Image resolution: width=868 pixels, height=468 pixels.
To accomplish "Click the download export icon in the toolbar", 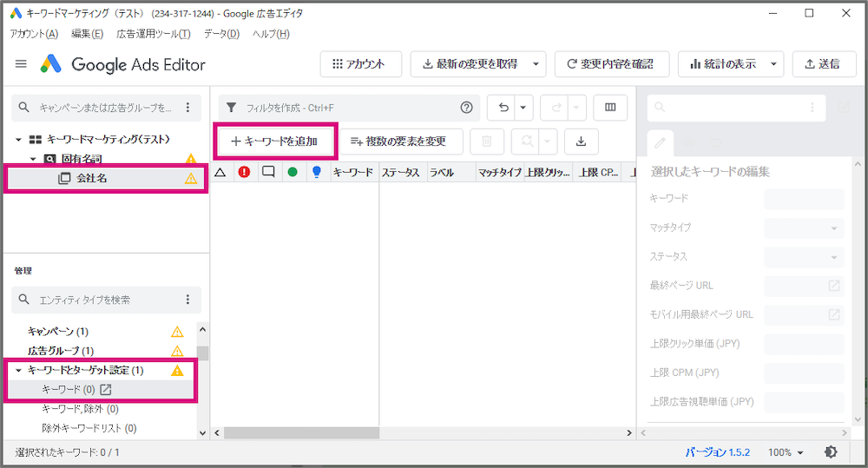I will pos(581,142).
